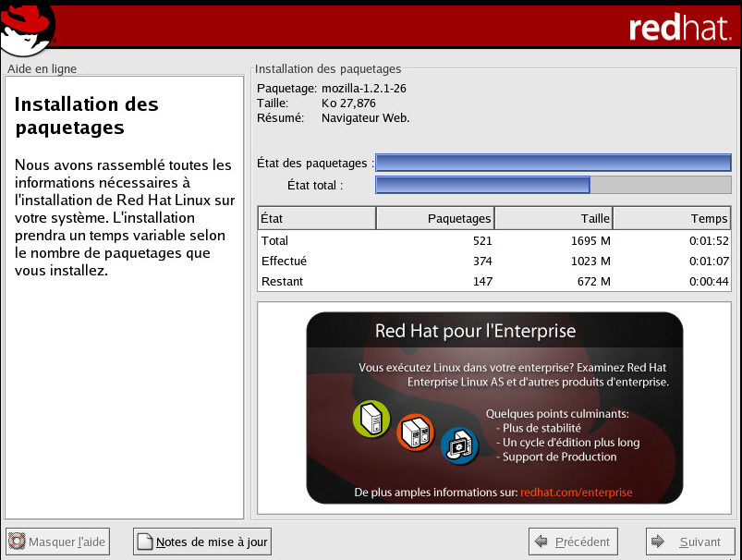742x560 pixels.
Task: Click the total package count 521
Action: point(482,240)
